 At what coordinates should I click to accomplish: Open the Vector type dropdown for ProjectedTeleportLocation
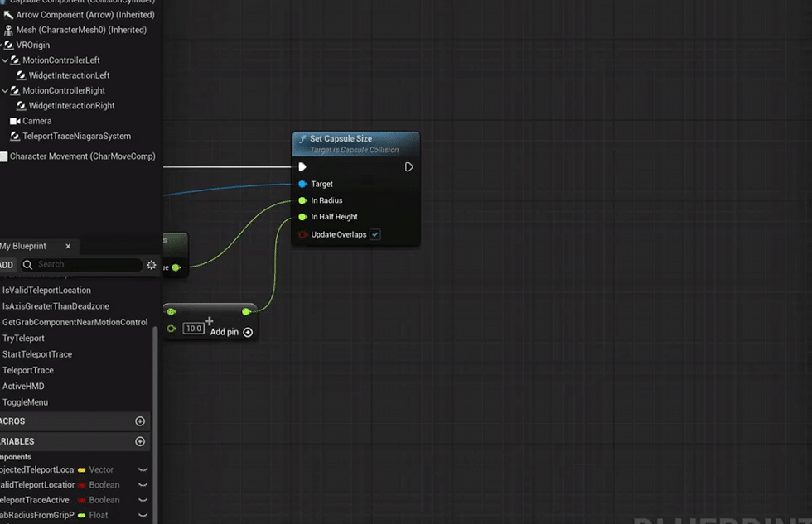click(x=96, y=469)
